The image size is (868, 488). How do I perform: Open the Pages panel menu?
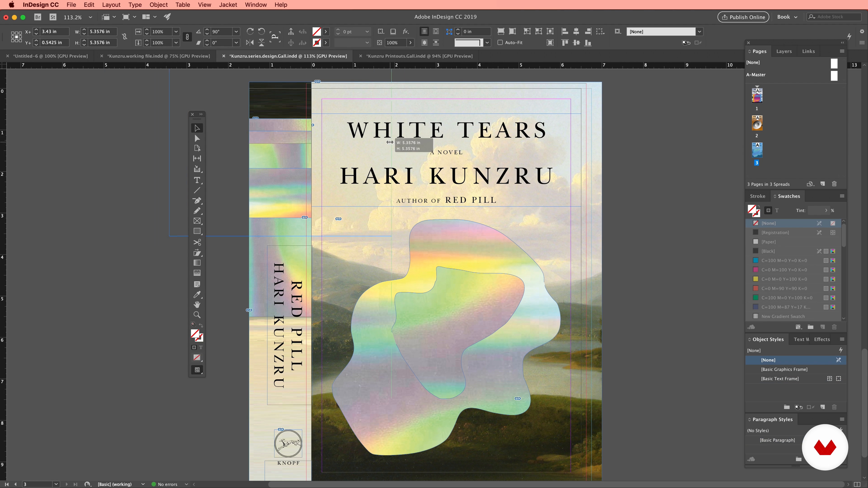point(842,51)
